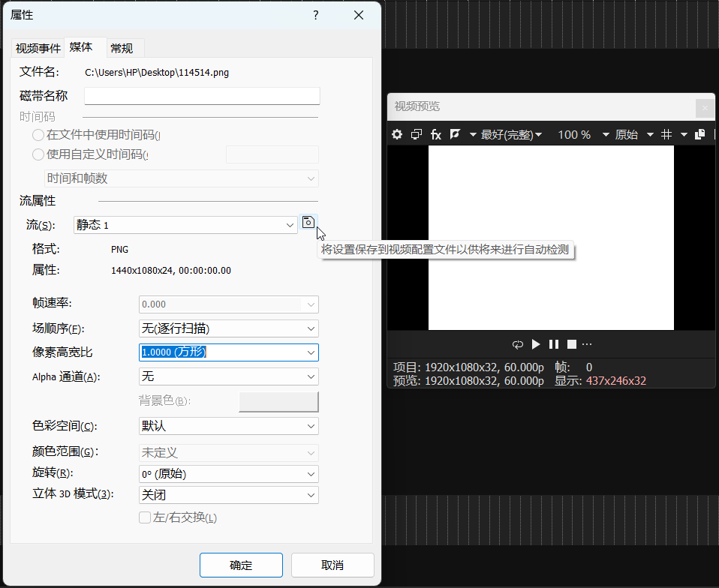This screenshot has width=719, height=588.
Task: Stop playback in video preview
Action: pos(571,344)
